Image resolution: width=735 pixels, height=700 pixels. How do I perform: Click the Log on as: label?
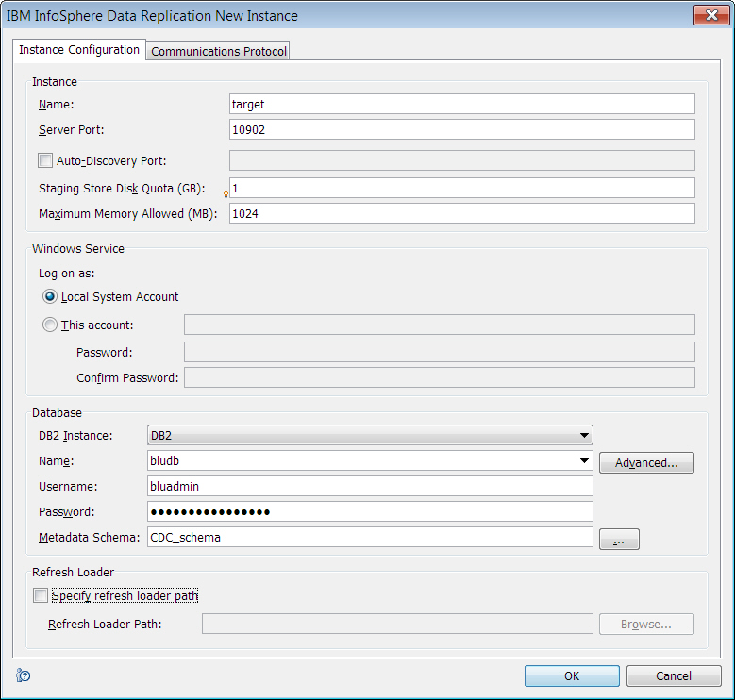coord(67,274)
